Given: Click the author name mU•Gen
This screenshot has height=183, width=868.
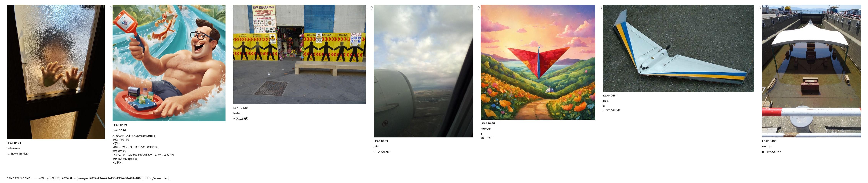Looking at the screenshot, I should tap(486, 129).
